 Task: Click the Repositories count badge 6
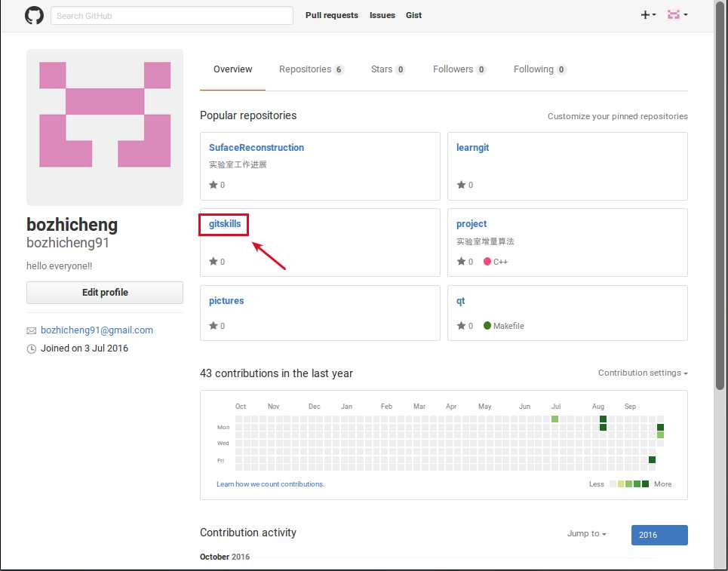[x=339, y=69]
